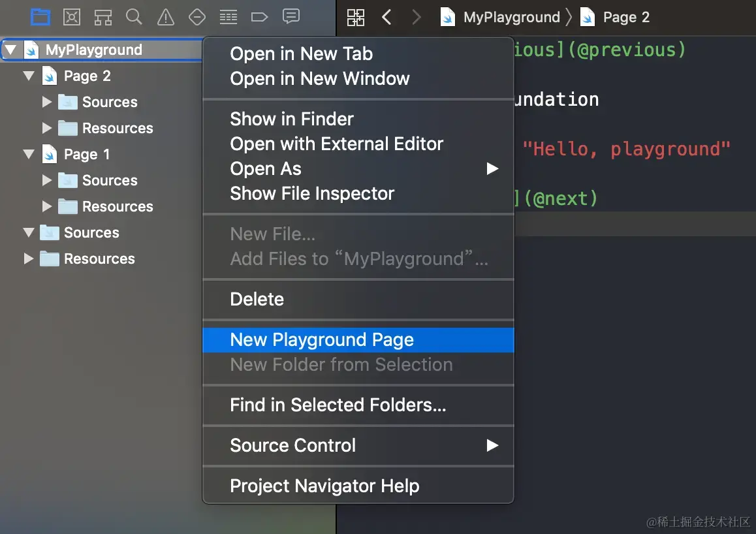This screenshot has height=534, width=756.
Task: Click the MyPlayground breadcrumb label
Action: pos(512,18)
